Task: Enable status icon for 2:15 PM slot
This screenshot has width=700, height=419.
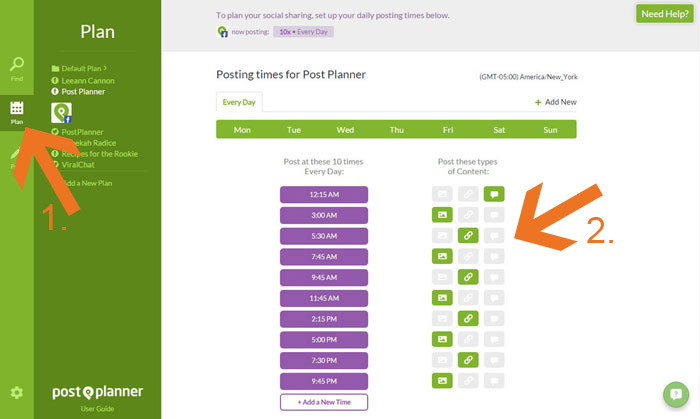Action: [x=494, y=319]
